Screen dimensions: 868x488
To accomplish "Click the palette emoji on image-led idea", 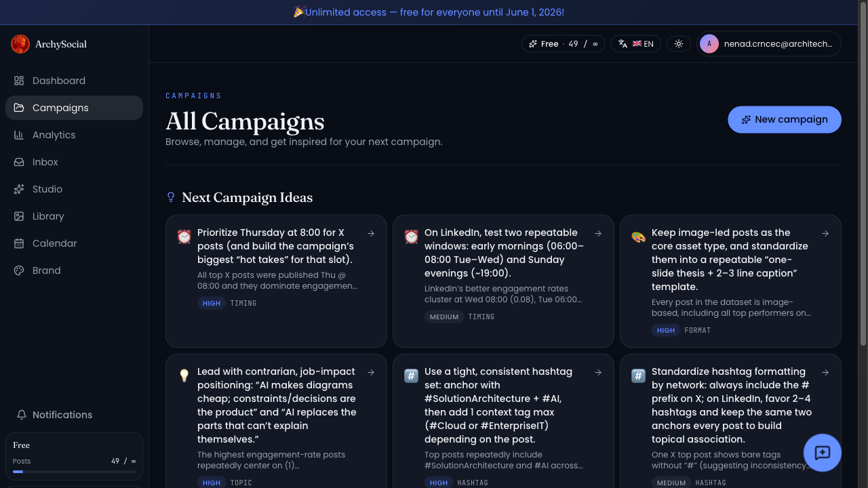I will (x=639, y=237).
